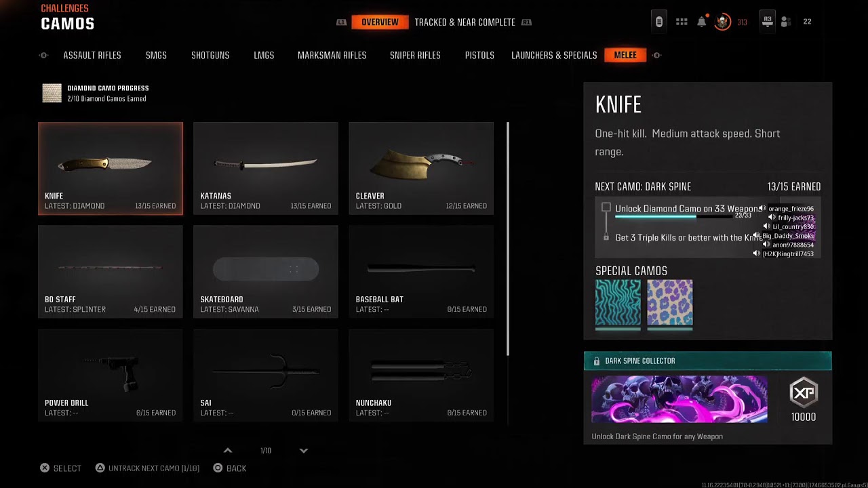Click the 10000 XP reward icon
This screenshot has height=488, width=868.
804,392
